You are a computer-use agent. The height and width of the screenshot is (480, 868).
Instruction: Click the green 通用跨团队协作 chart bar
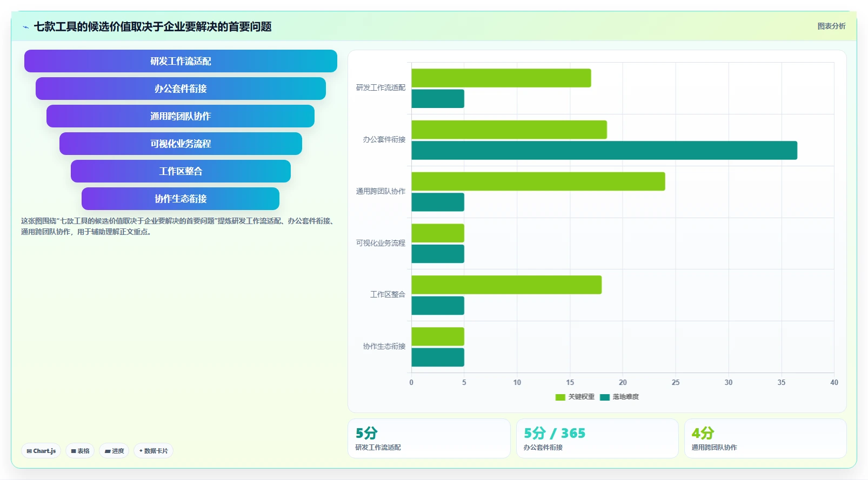538,181
